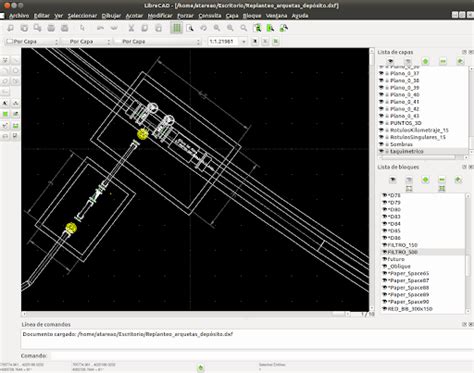The height and width of the screenshot is (373, 474).
Task: Open the Circles tool menu
Action: tap(16, 71)
